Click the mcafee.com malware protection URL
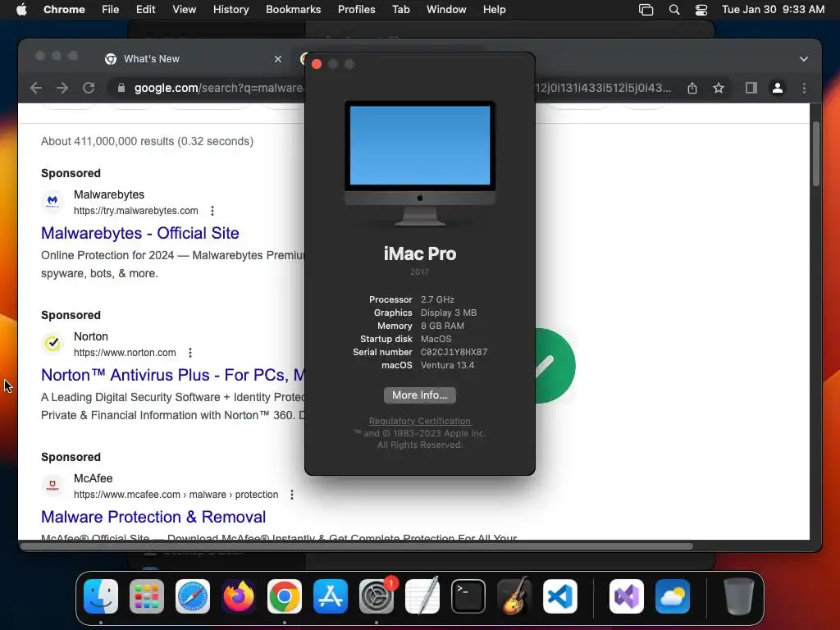The height and width of the screenshot is (630, 840). click(176, 495)
